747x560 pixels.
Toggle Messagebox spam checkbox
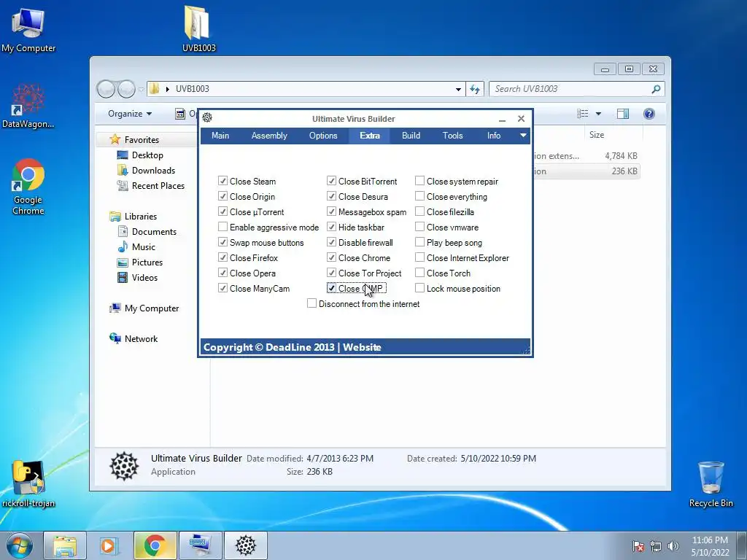[x=331, y=211]
